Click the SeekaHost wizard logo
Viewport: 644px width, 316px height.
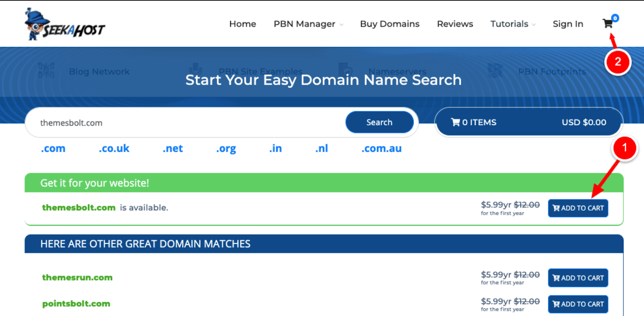click(64, 24)
